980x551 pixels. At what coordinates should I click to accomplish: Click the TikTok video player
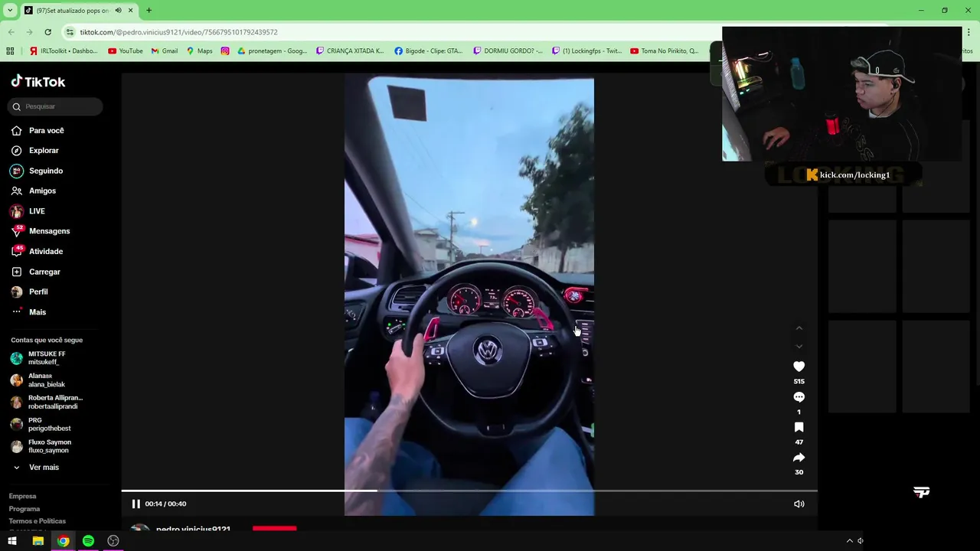[469, 295]
